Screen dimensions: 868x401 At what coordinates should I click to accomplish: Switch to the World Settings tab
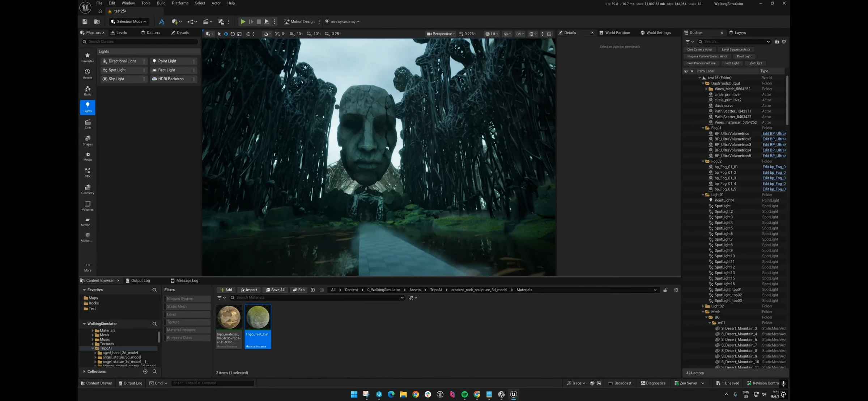655,33
